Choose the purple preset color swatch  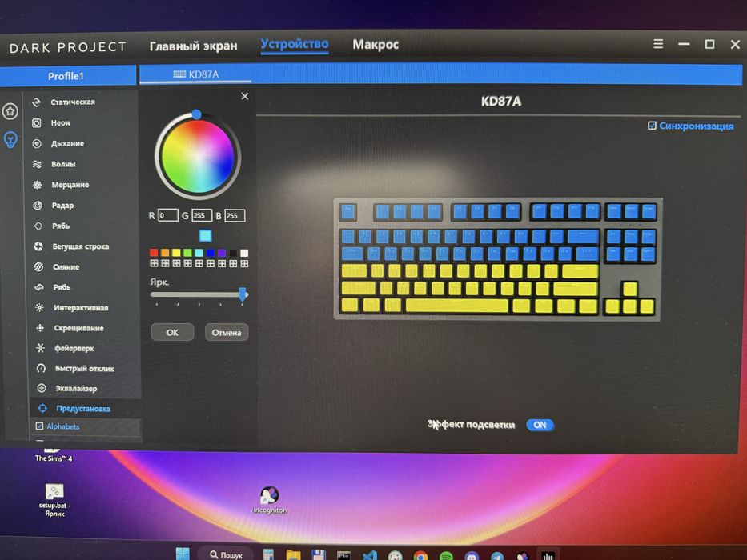click(222, 252)
